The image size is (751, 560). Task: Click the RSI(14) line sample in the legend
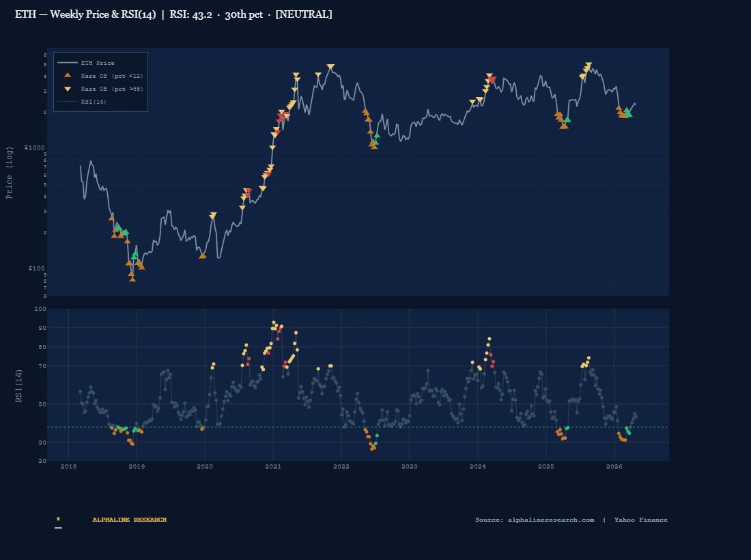tap(68, 102)
